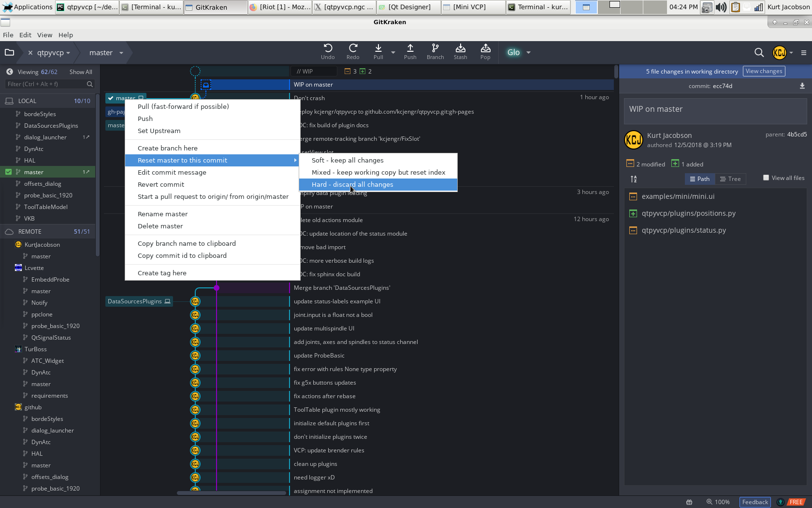
Task: Collapse the REMOTE section
Action: click(48, 231)
